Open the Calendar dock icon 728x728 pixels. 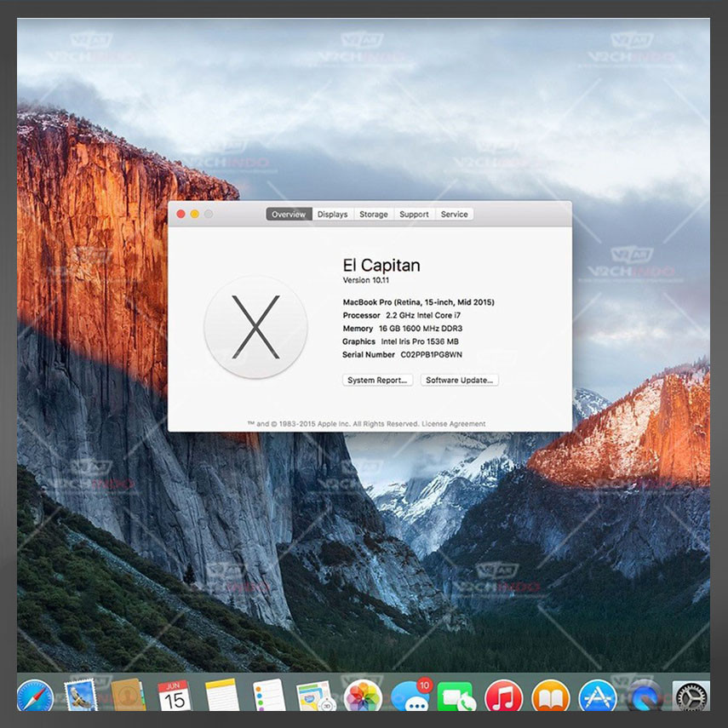(x=175, y=696)
